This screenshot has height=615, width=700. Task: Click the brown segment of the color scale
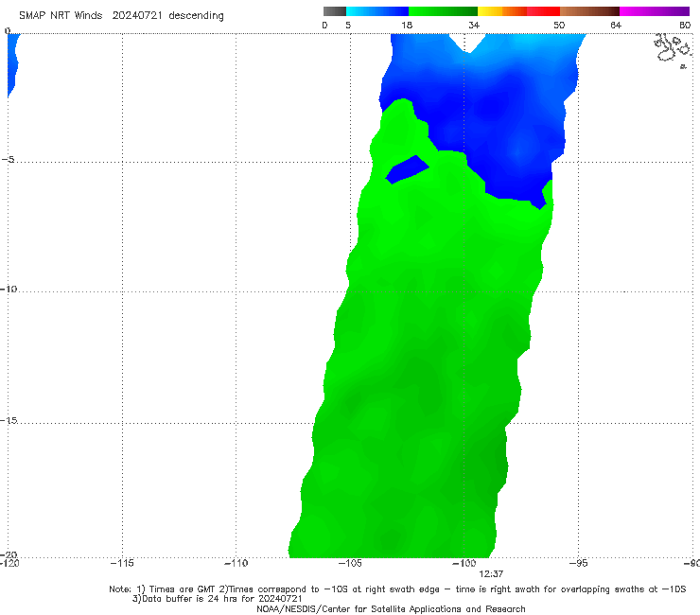point(589,11)
